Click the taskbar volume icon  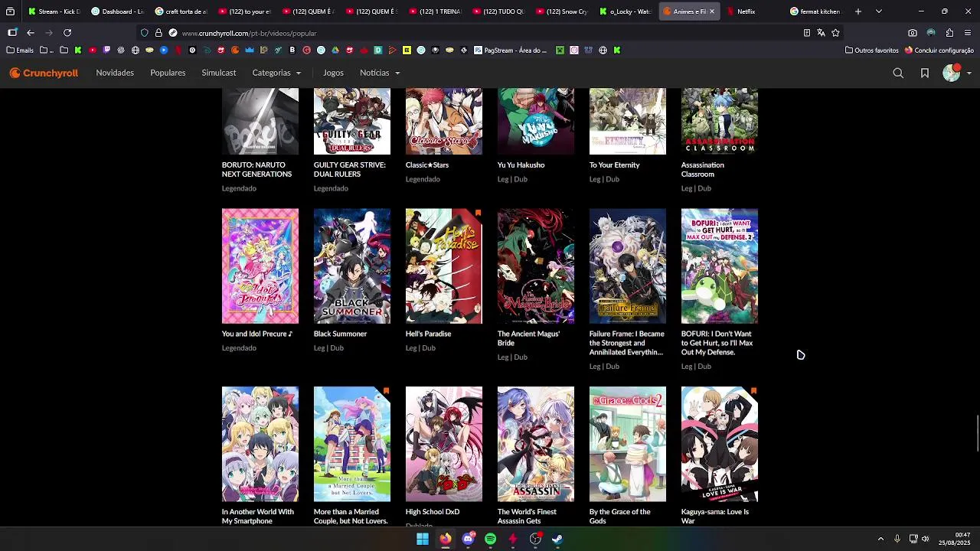click(925, 539)
